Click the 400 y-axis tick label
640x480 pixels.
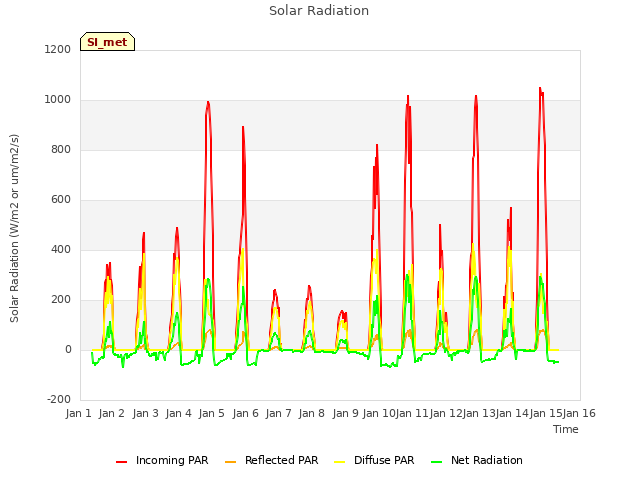pyautogui.click(x=61, y=249)
